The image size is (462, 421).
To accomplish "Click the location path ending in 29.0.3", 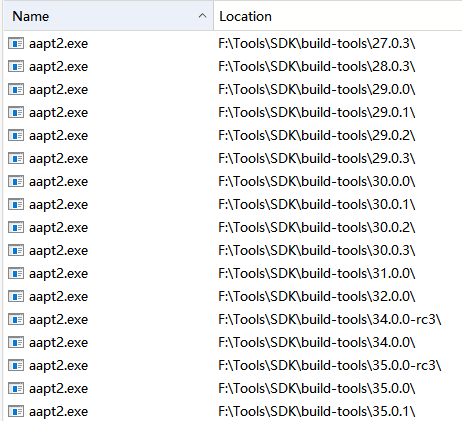I will tap(317, 158).
